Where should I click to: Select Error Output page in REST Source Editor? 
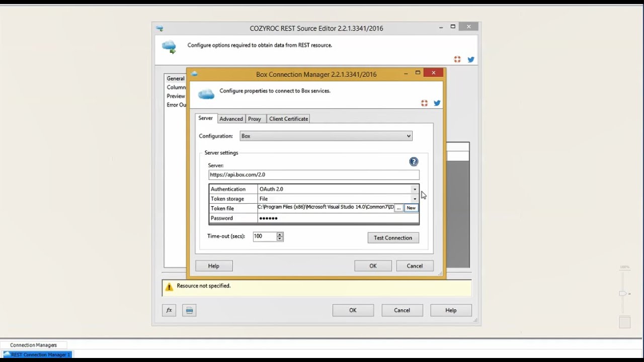[x=176, y=105]
